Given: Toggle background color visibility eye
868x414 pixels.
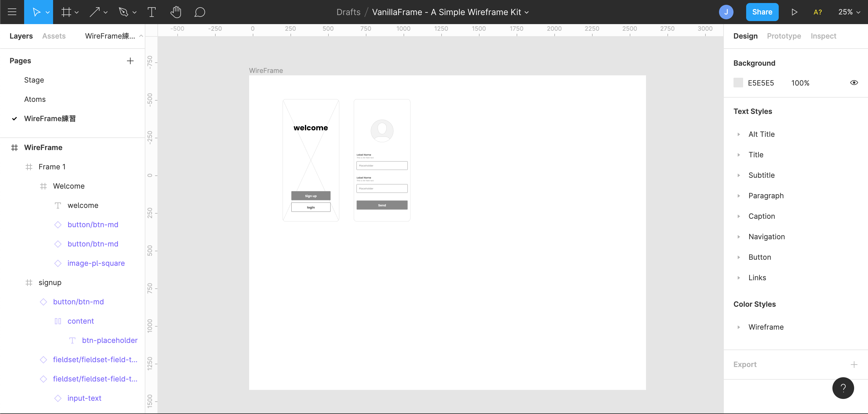Looking at the screenshot, I should 854,83.
